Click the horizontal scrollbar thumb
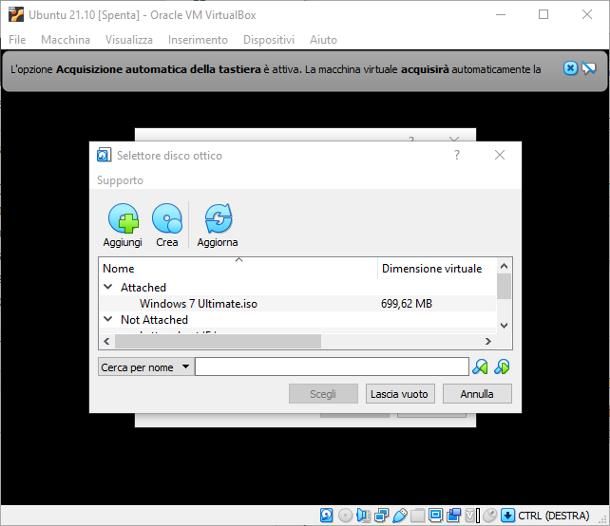Viewport: 610px width, 526px height. [x=218, y=341]
